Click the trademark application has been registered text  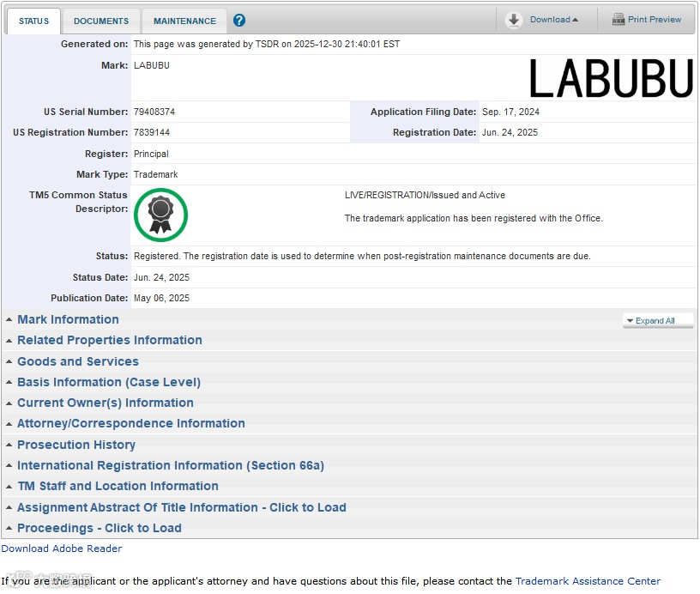coord(474,218)
